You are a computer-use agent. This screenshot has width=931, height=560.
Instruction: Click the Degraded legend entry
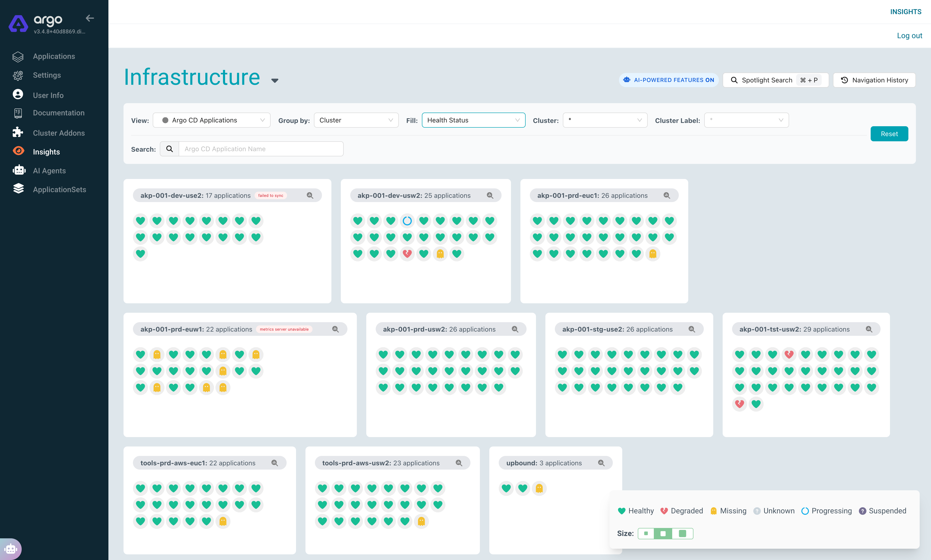pos(682,511)
